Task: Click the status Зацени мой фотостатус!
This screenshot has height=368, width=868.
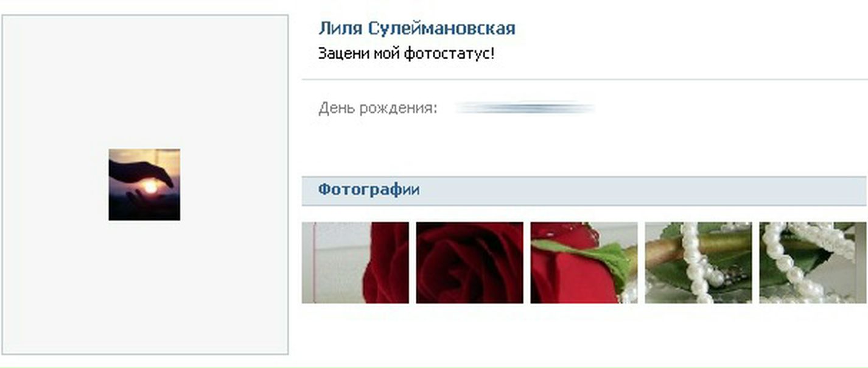Action: (407, 54)
